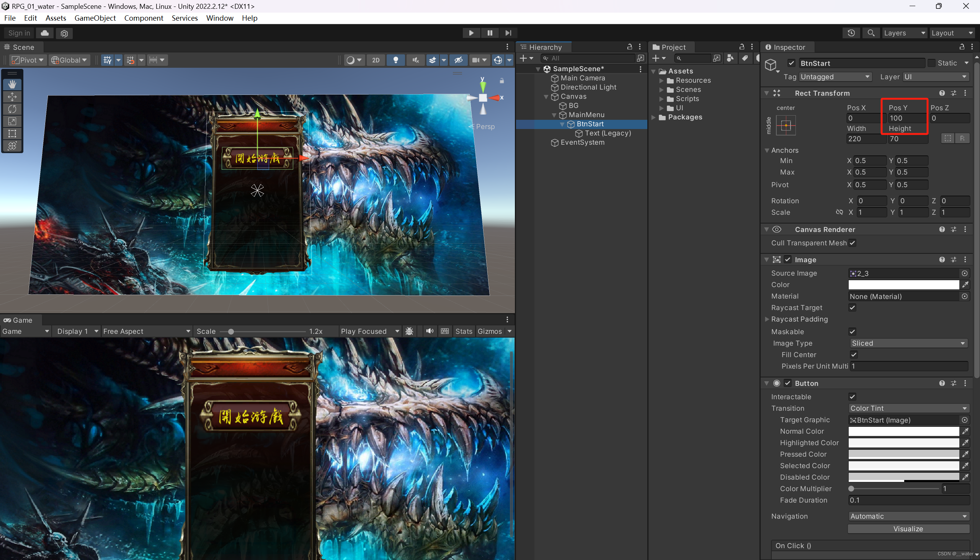Open the Undo History icon

coord(851,33)
